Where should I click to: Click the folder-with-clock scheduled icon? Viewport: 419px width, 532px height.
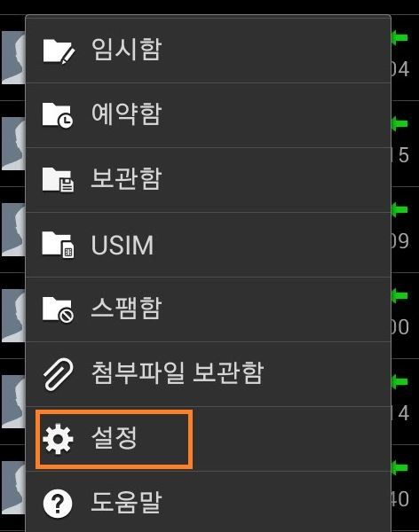(x=58, y=115)
